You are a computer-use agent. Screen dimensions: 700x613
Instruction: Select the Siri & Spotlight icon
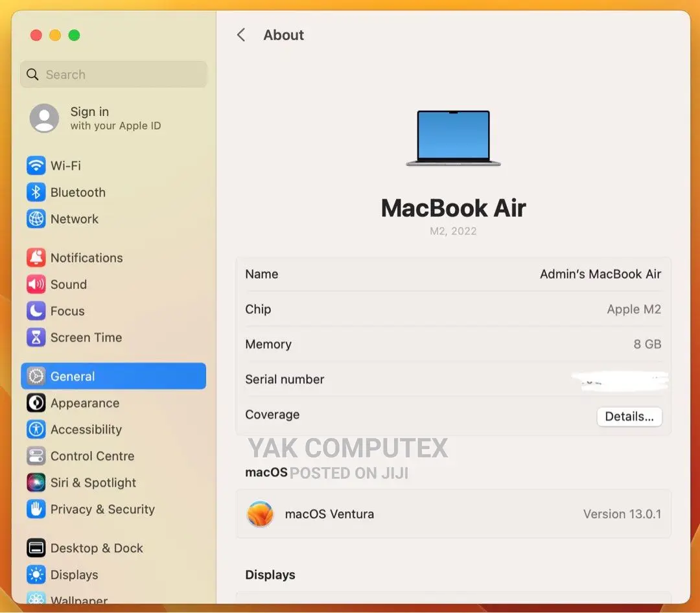(36, 483)
